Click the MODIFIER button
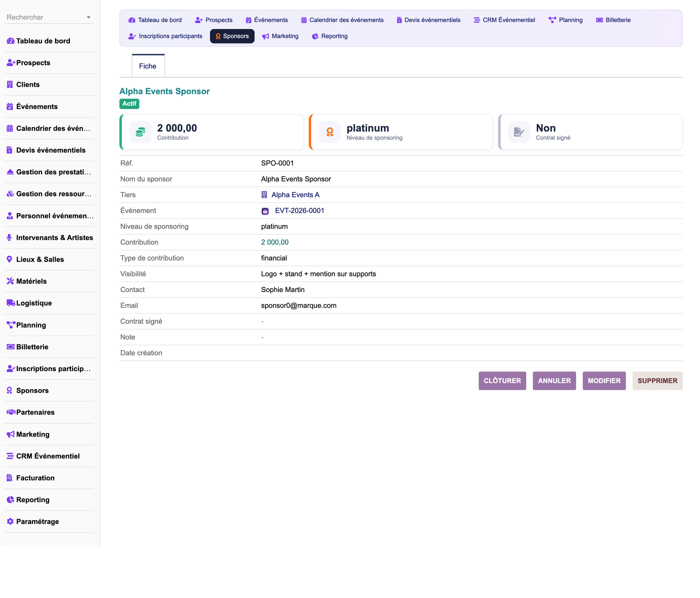700x598 pixels. click(604, 380)
